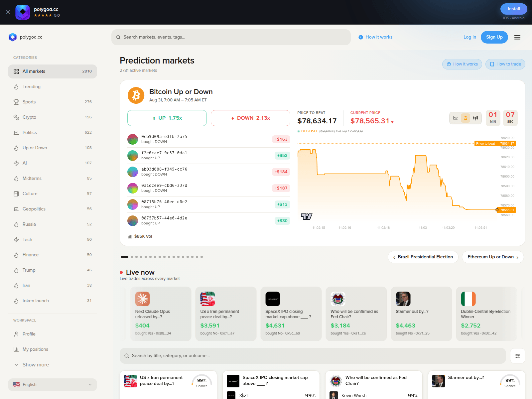Focus the Search markets input field

click(x=231, y=37)
